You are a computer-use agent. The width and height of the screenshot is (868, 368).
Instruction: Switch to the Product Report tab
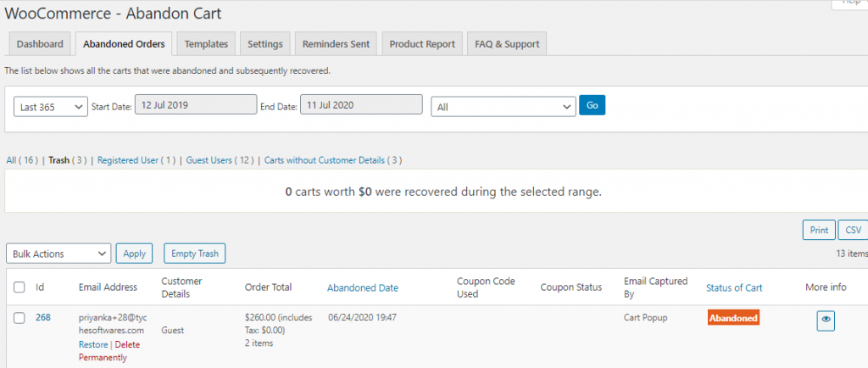click(422, 44)
